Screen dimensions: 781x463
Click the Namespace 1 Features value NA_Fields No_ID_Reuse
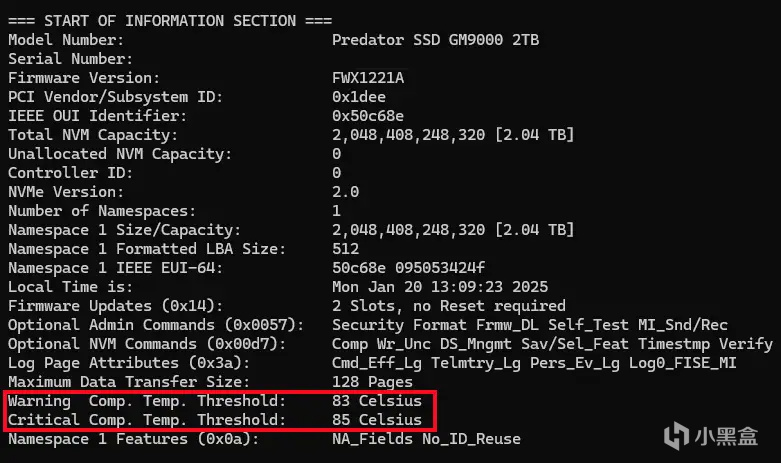tap(426, 439)
